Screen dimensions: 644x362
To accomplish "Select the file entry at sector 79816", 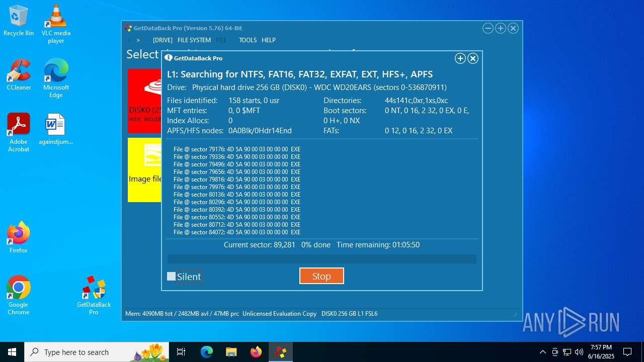I will [237, 179].
